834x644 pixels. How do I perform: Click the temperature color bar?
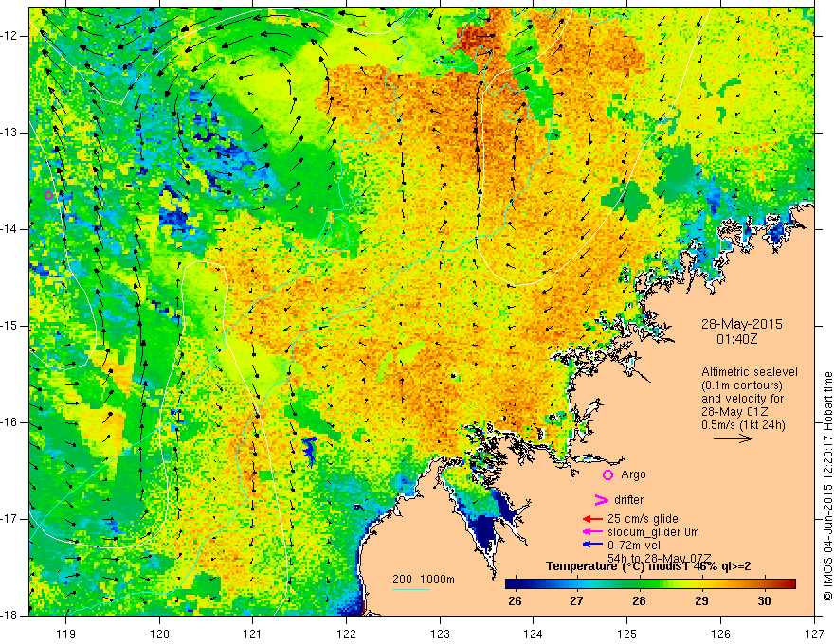(650, 584)
